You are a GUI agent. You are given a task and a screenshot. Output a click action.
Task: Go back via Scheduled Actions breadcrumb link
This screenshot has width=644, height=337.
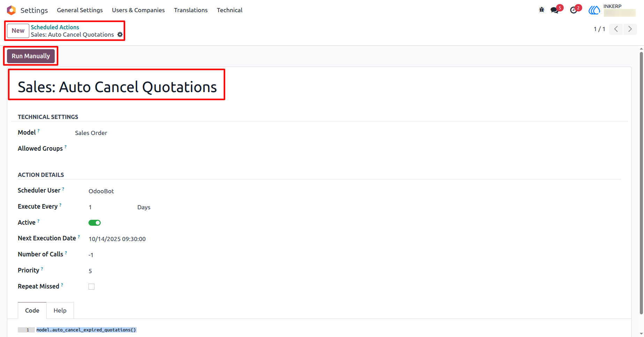click(55, 27)
